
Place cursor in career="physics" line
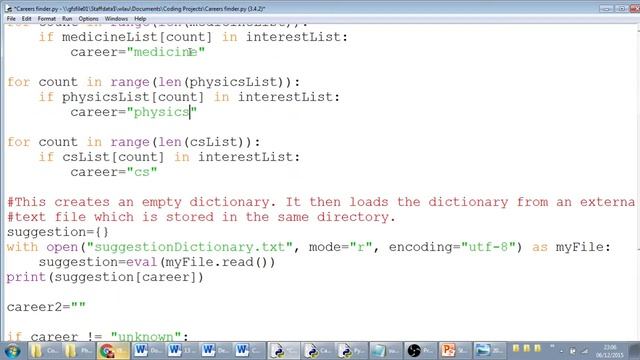click(133, 112)
